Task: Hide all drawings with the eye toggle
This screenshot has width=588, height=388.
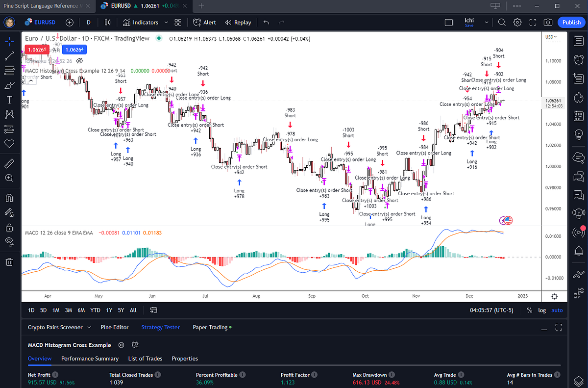Action: (x=9, y=241)
